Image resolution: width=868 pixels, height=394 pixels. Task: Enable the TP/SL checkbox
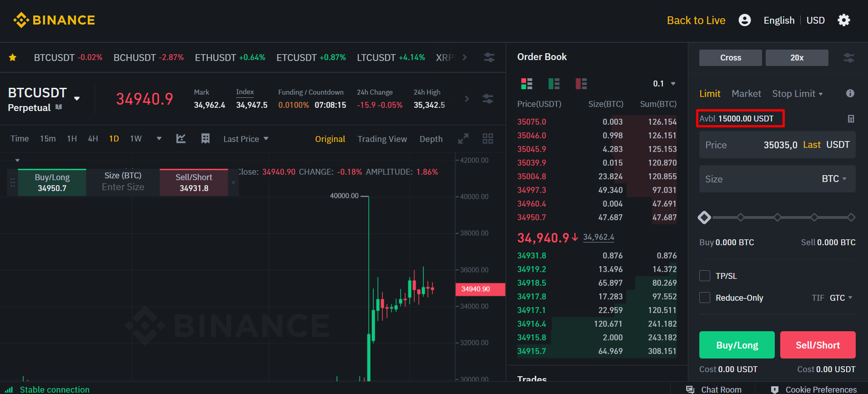(x=705, y=276)
